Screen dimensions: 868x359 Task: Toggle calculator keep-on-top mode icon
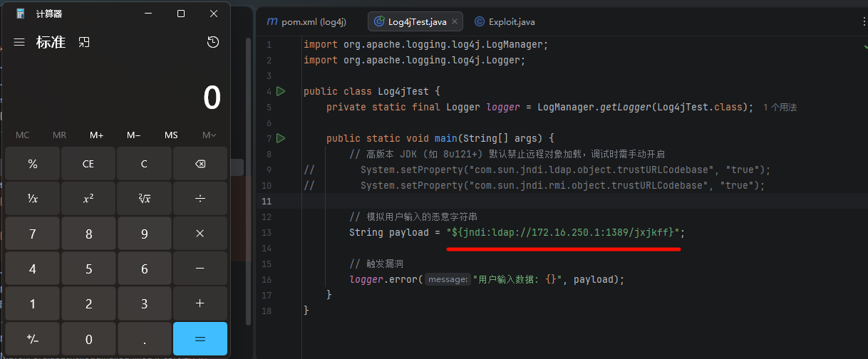84,43
